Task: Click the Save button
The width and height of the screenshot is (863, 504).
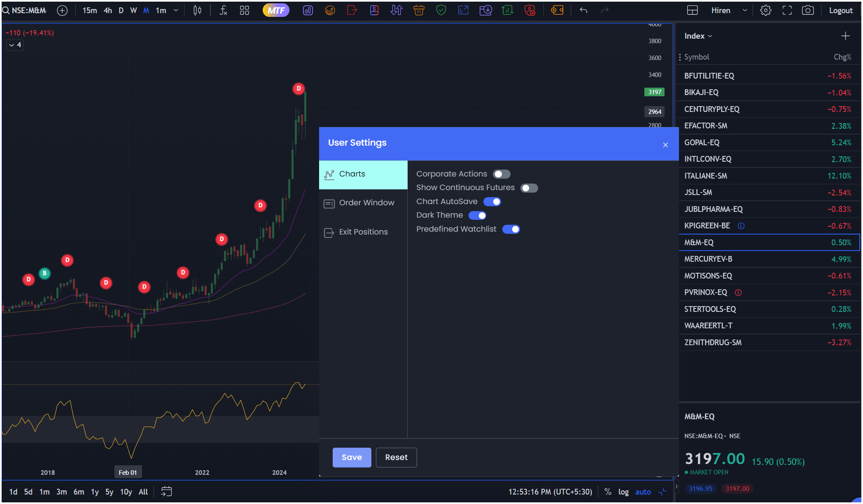Action: (x=352, y=458)
